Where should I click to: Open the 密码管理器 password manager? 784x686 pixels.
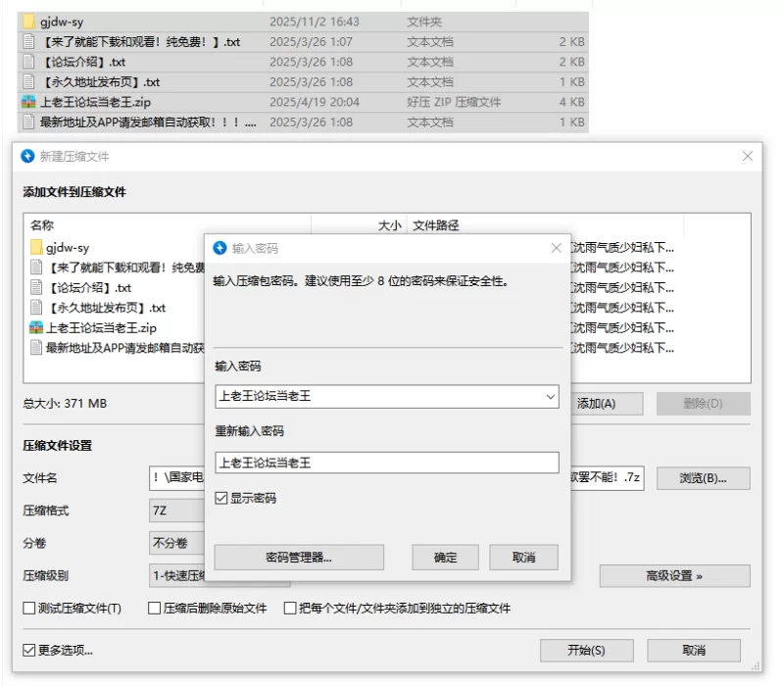tap(298, 557)
